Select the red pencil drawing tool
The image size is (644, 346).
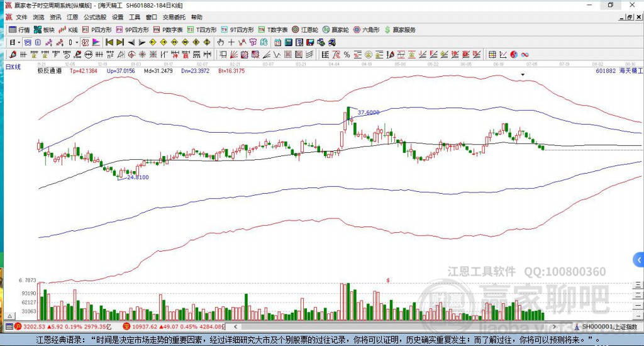[x=13, y=55]
